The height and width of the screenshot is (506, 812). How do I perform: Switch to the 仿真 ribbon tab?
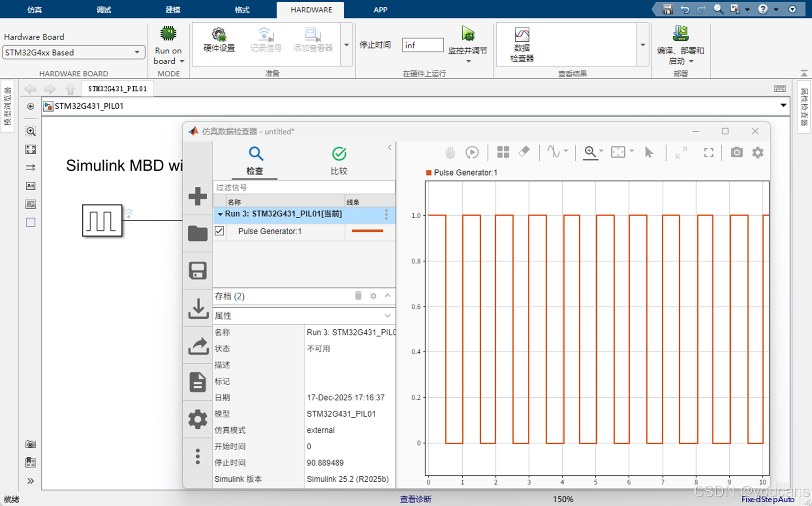(x=35, y=9)
